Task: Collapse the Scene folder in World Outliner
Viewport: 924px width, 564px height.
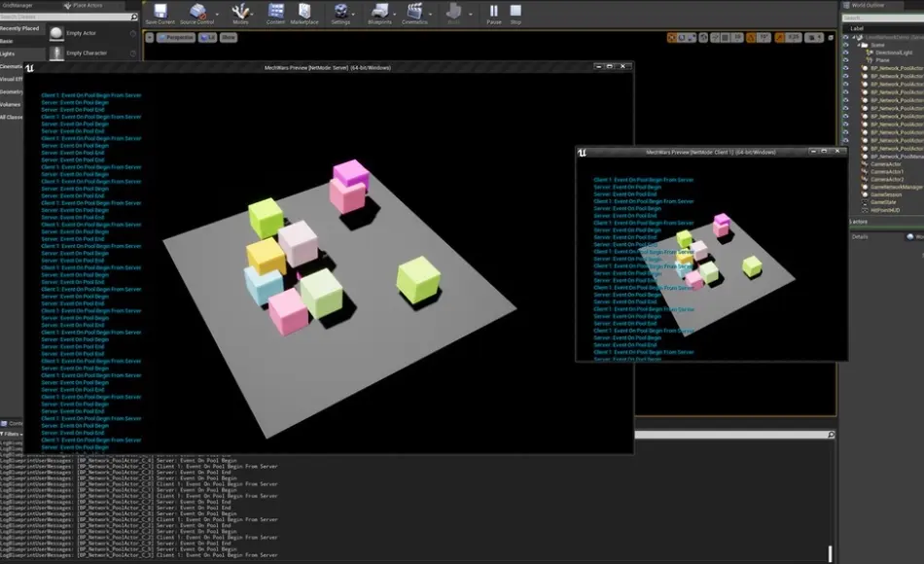Action: [x=858, y=45]
